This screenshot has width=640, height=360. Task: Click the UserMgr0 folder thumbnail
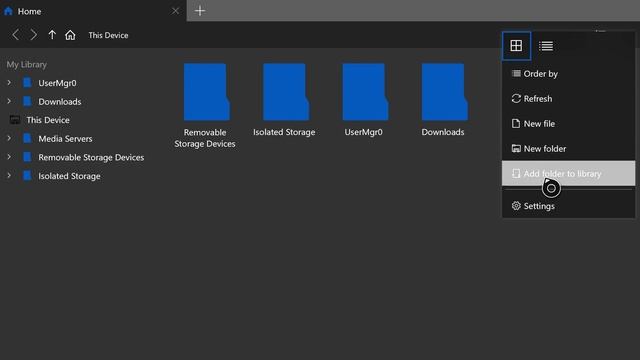[365, 92]
